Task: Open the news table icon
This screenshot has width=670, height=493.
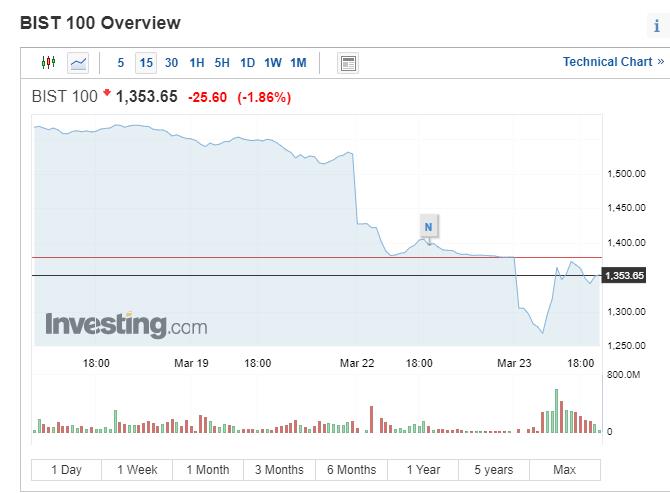Action: click(348, 63)
